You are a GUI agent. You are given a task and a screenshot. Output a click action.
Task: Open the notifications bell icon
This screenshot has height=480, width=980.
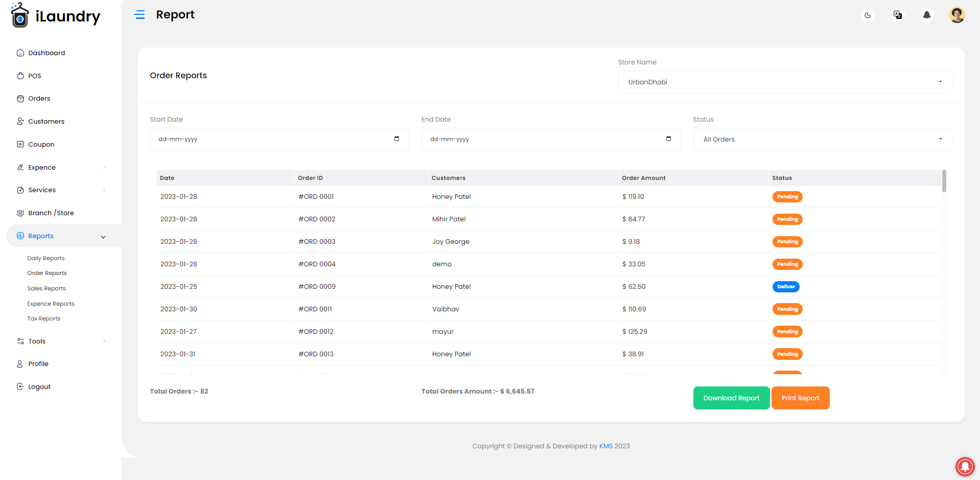tap(927, 15)
